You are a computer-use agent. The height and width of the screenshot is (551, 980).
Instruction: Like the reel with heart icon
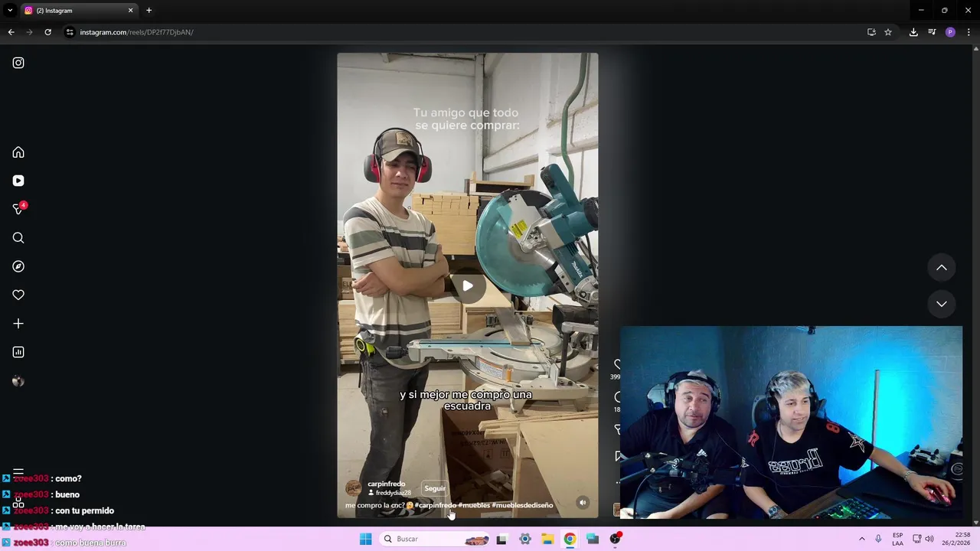tap(617, 364)
